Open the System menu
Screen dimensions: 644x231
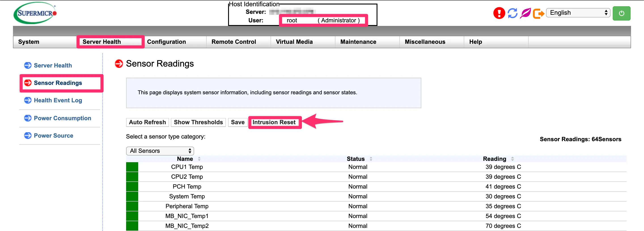coord(29,42)
